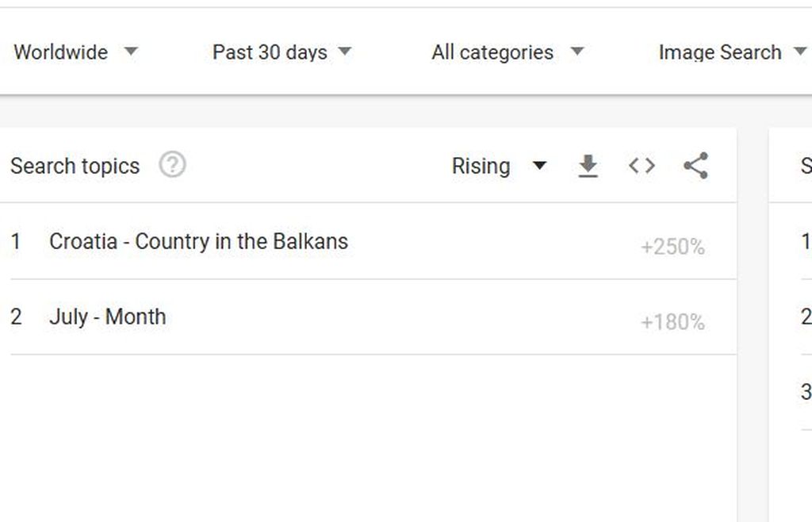Click the Search topics panel heading
The image size is (812, 522).
[x=75, y=166]
